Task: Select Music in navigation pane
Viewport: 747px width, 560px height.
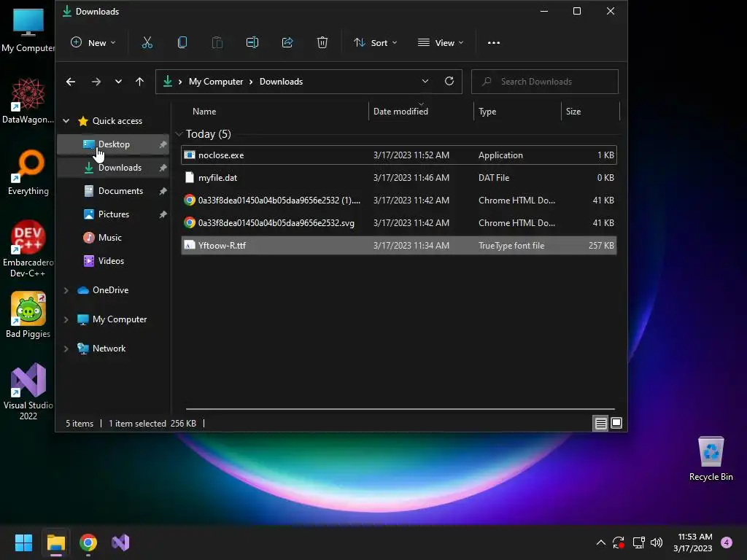Action: click(113, 238)
